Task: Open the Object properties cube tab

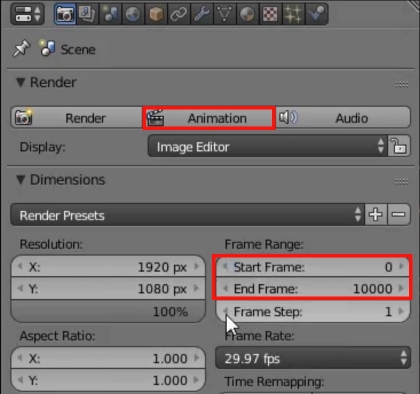Action: (x=156, y=14)
